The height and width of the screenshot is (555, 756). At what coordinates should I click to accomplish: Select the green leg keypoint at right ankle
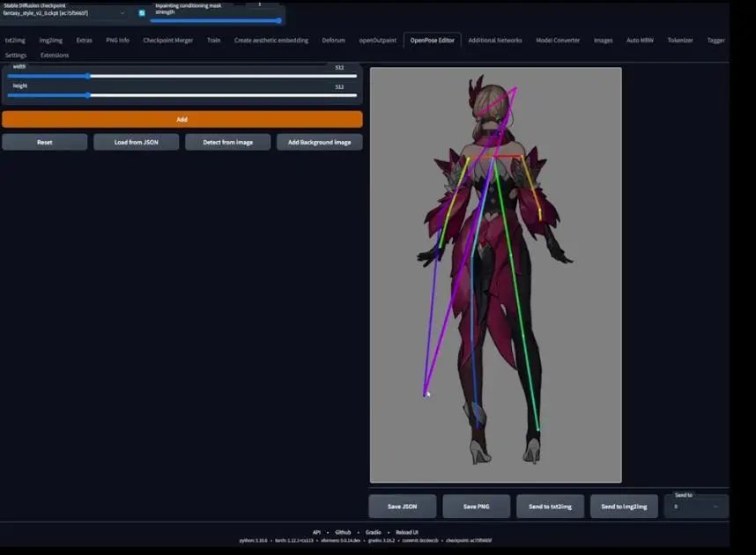pyautogui.click(x=538, y=429)
